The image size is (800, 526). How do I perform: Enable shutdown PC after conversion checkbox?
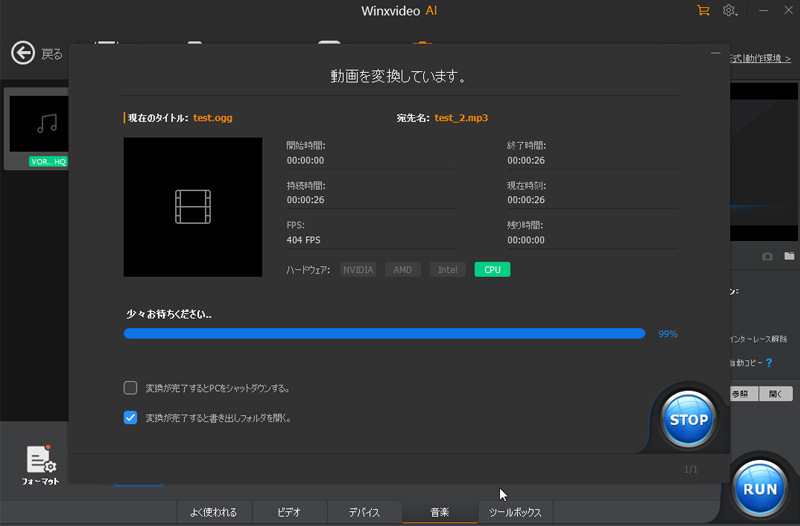(130, 388)
